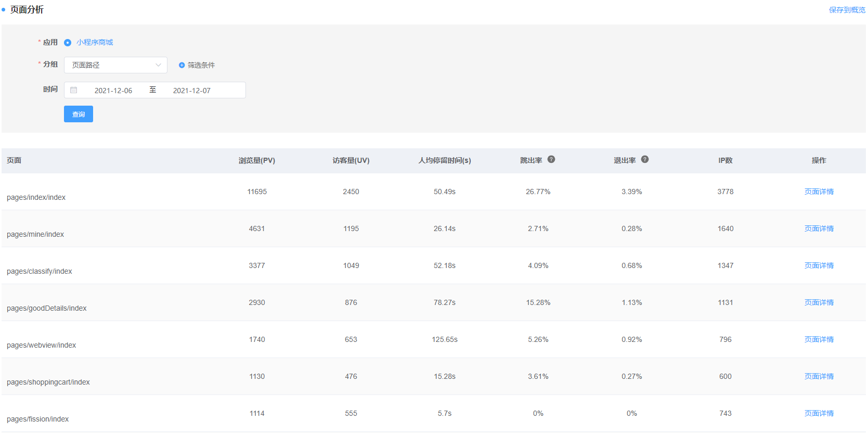868x433 pixels.
Task: Click the plus icon for filter conditions
Action: pos(182,65)
